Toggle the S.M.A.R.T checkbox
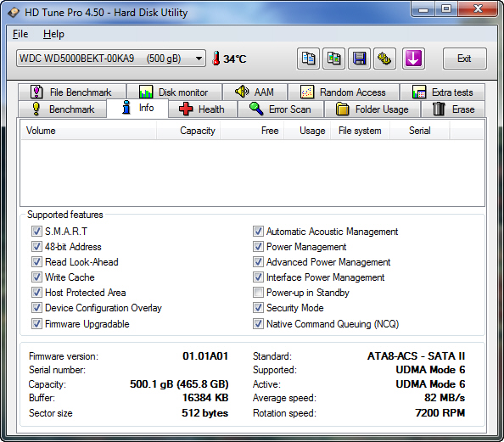Image resolution: width=504 pixels, height=442 pixels. tap(36, 231)
